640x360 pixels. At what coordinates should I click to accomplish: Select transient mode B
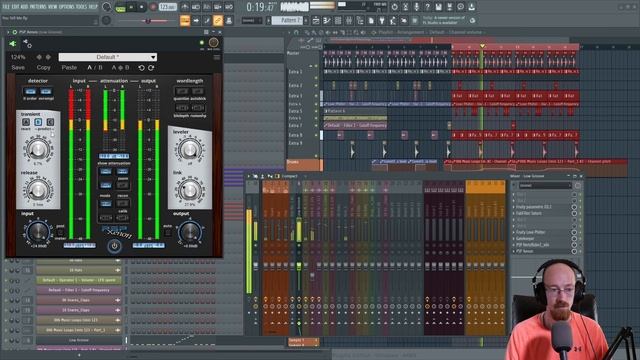[x=38, y=122]
